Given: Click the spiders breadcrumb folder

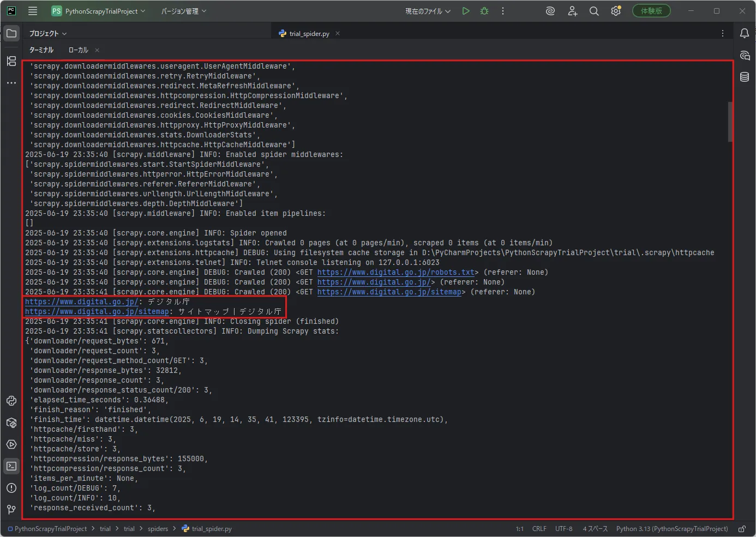Looking at the screenshot, I should coord(158,529).
